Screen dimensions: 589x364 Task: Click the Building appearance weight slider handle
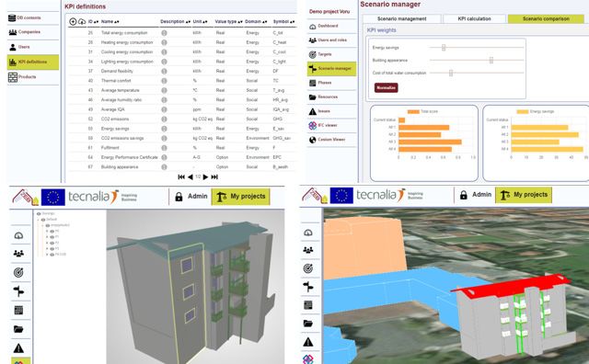[x=491, y=60]
